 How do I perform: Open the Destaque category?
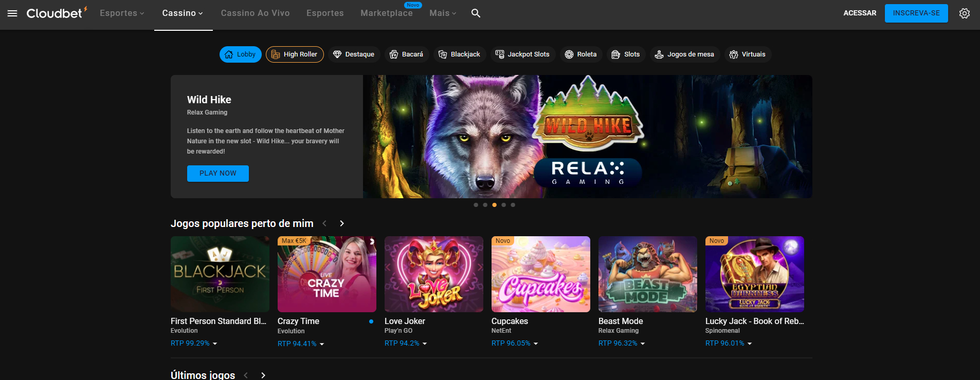coord(354,54)
